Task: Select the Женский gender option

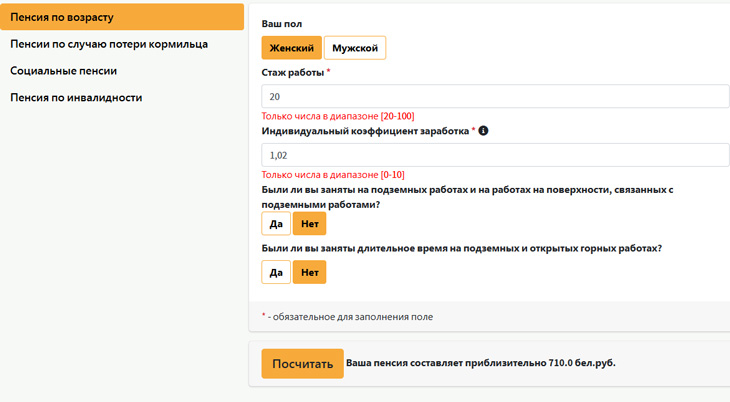Action: [x=291, y=48]
